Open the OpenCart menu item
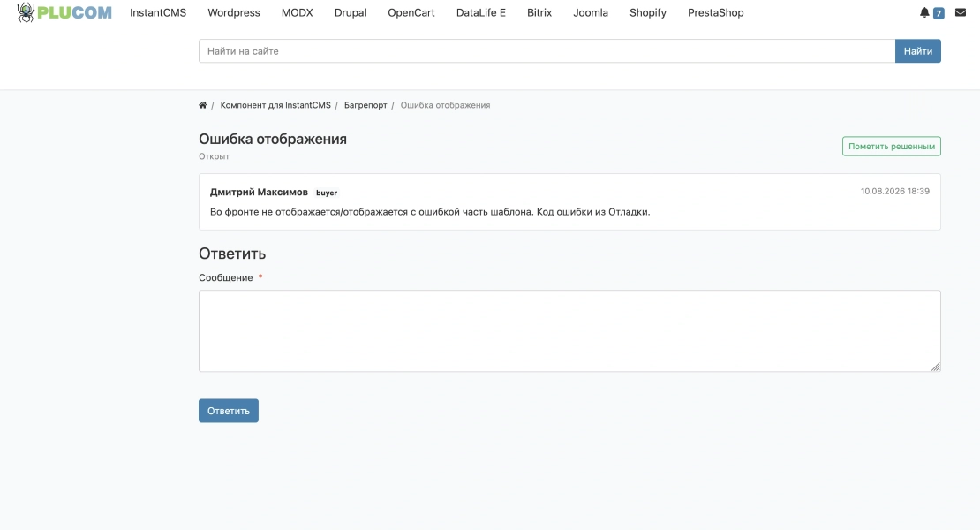Screen dimensions: 980x530 coord(411,12)
